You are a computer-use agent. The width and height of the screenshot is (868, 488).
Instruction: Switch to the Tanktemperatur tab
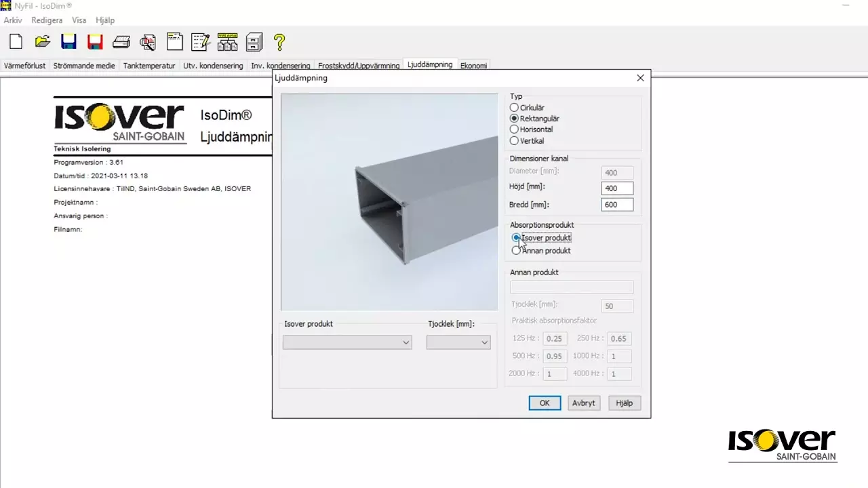coord(149,66)
